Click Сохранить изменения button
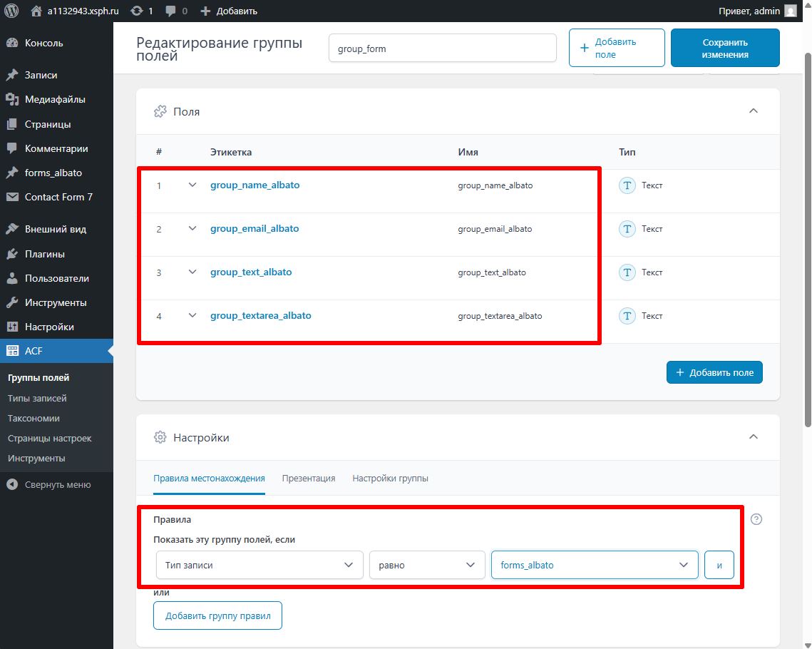This screenshot has height=649, width=812. (724, 48)
